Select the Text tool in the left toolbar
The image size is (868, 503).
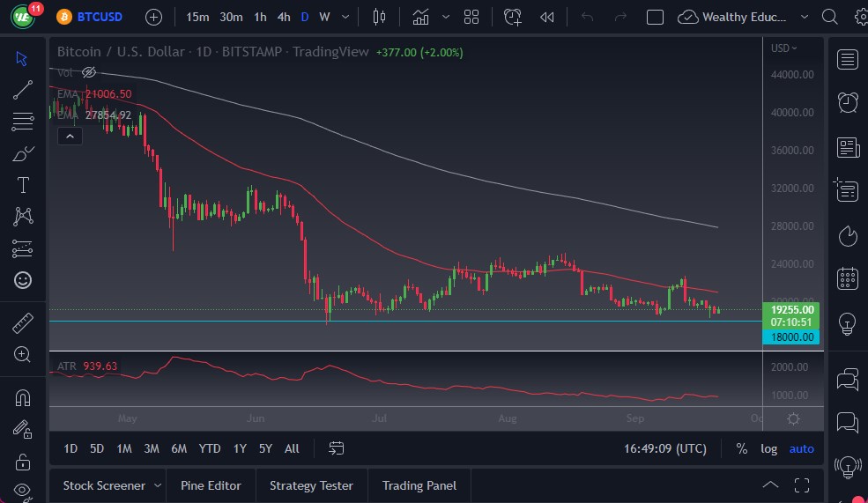coord(23,185)
